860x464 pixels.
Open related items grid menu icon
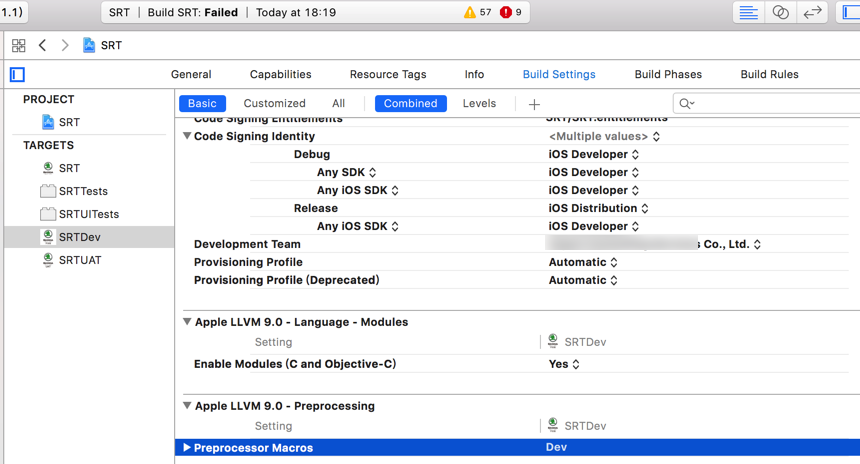point(18,45)
